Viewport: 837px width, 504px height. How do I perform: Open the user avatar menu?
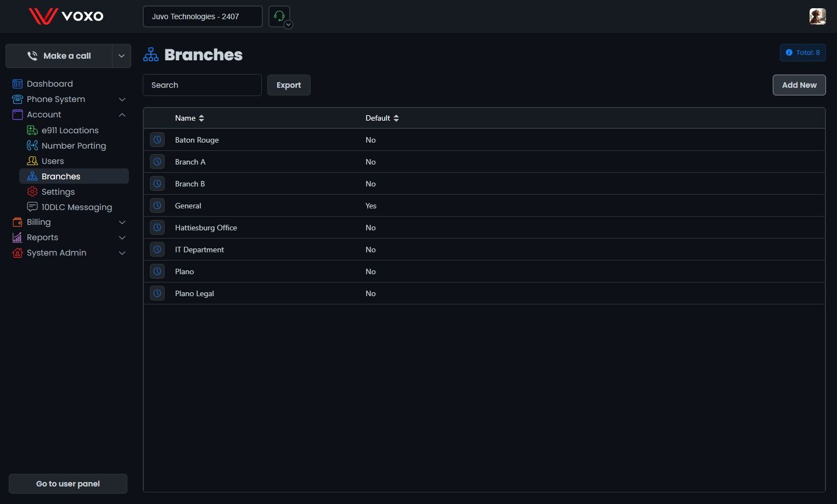click(x=817, y=16)
